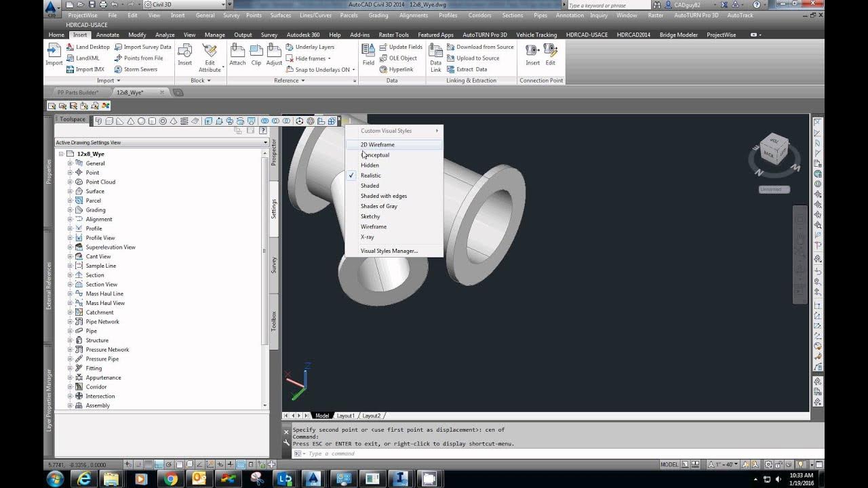
Task: Select the Cone solid tool
Action: point(130,121)
